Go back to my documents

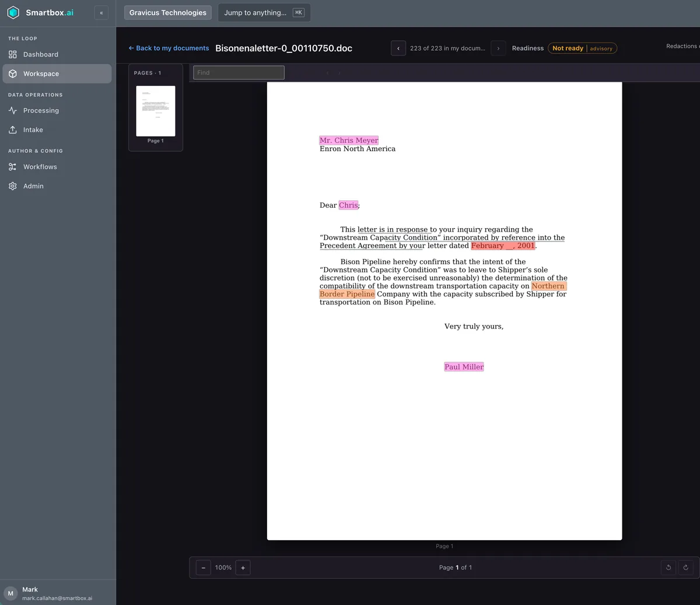point(169,48)
